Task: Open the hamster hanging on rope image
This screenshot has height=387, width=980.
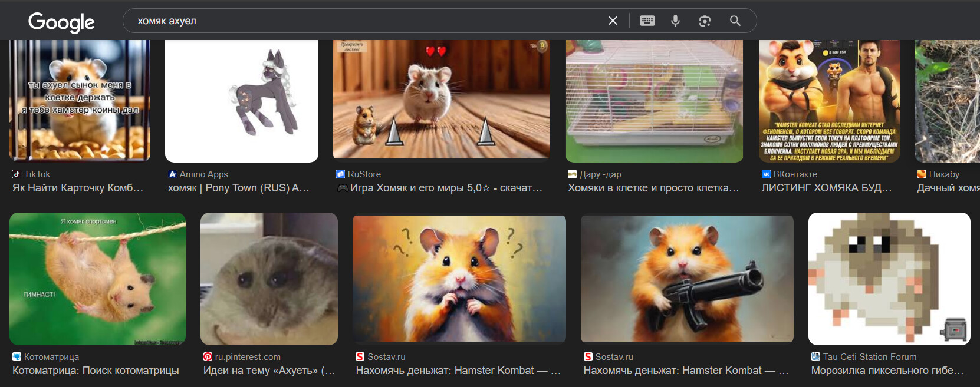Action: click(97, 279)
